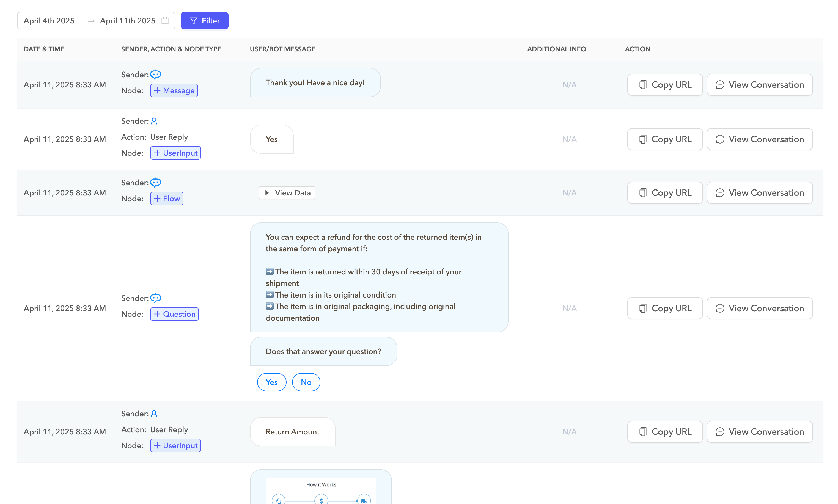Click the bot sender icon in Question row
This screenshot has width=838, height=504.
click(x=156, y=298)
